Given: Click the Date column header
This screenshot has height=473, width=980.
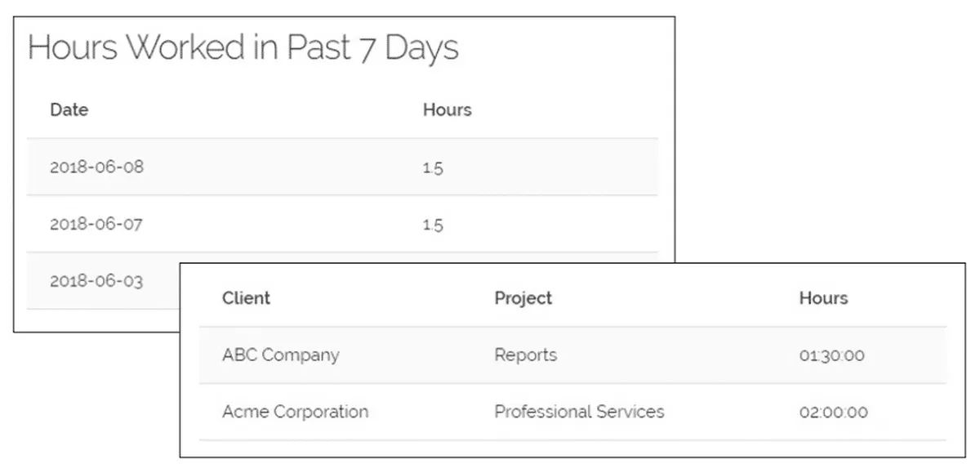Looking at the screenshot, I should click(x=69, y=109).
